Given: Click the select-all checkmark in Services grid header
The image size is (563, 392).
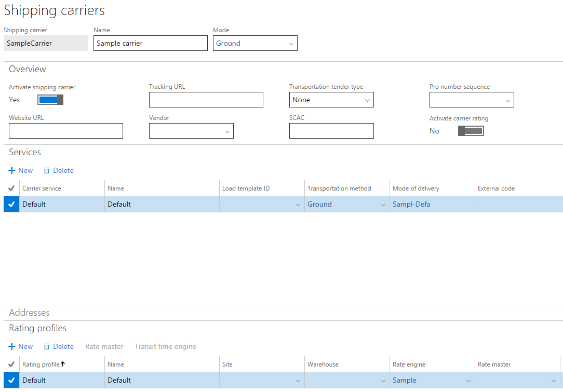Looking at the screenshot, I should click(x=11, y=188).
